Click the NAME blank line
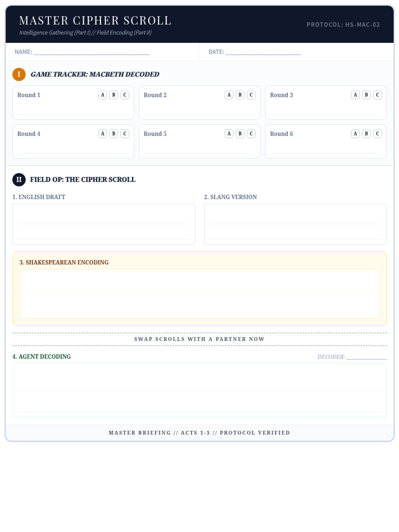Viewport: 399px width, 532px height. click(91, 52)
